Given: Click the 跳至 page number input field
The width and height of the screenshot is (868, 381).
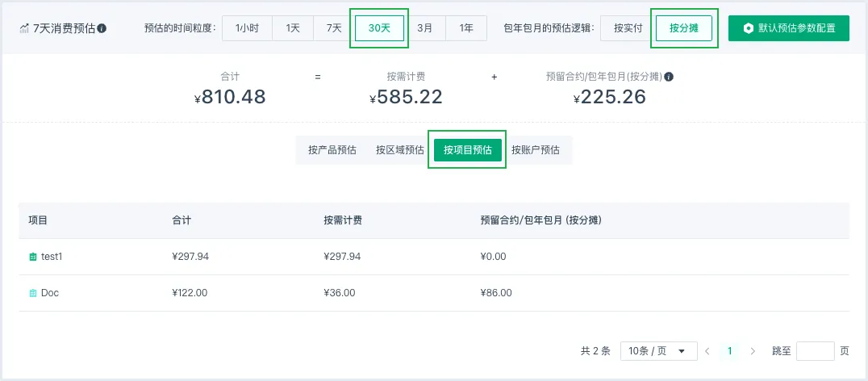Looking at the screenshot, I should pos(815,351).
